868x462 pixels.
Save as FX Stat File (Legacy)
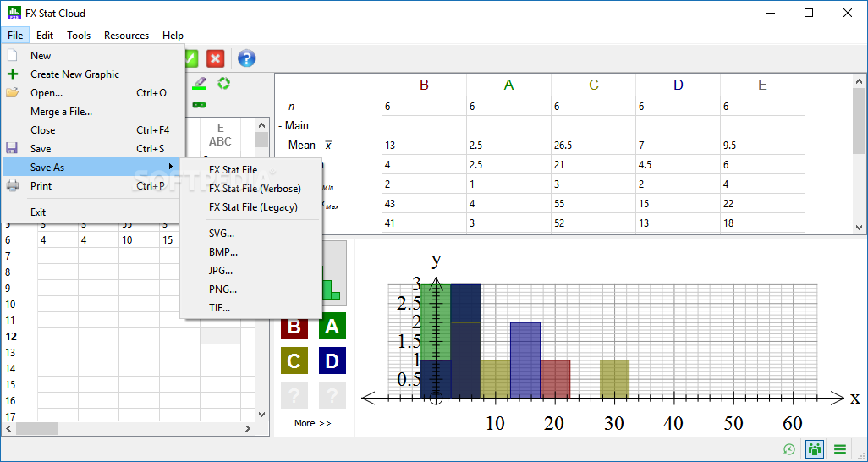251,207
